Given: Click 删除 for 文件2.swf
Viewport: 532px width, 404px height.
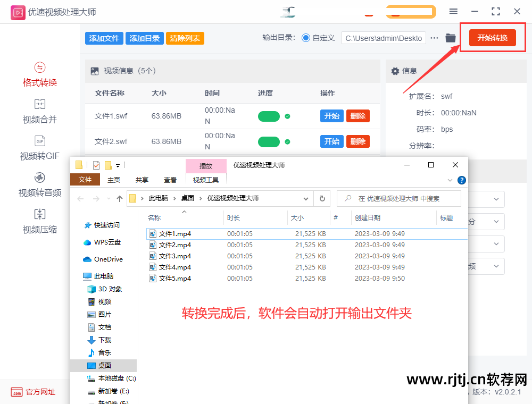Looking at the screenshot, I should 358,141.
